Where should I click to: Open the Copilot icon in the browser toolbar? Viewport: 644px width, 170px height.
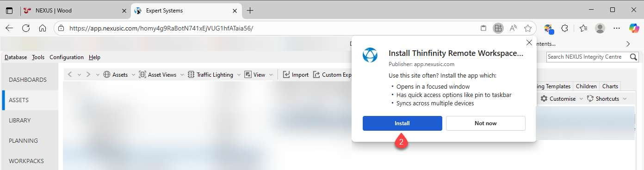pyautogui.click(x=634, y=28)
